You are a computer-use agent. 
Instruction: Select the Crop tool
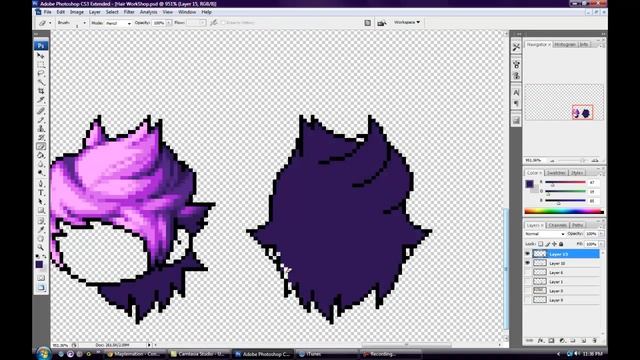tap(41, 91)
